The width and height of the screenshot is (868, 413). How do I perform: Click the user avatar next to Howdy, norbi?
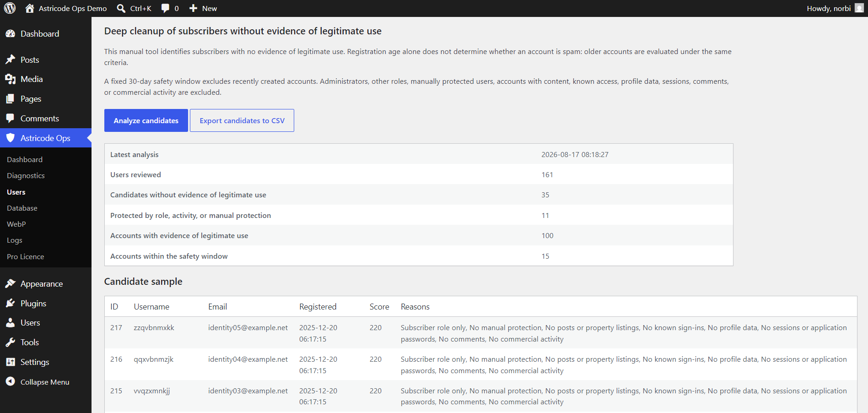click(859, 8)
